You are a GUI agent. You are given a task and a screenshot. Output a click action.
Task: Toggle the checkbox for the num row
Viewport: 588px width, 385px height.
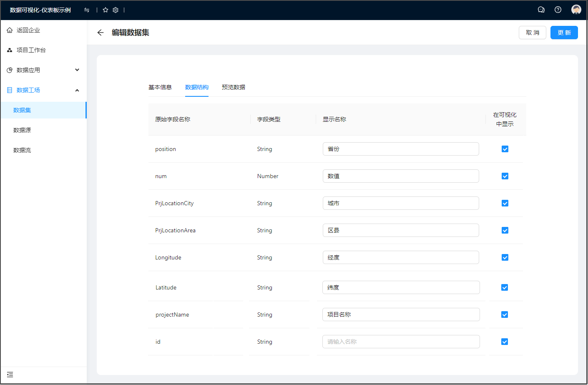point(505,176)
